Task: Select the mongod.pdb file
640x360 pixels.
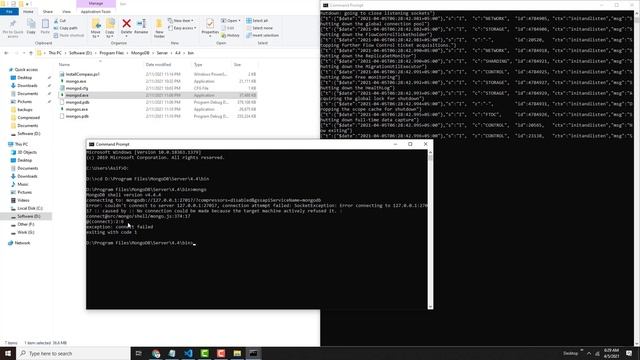Action: (x=158, y=102)
